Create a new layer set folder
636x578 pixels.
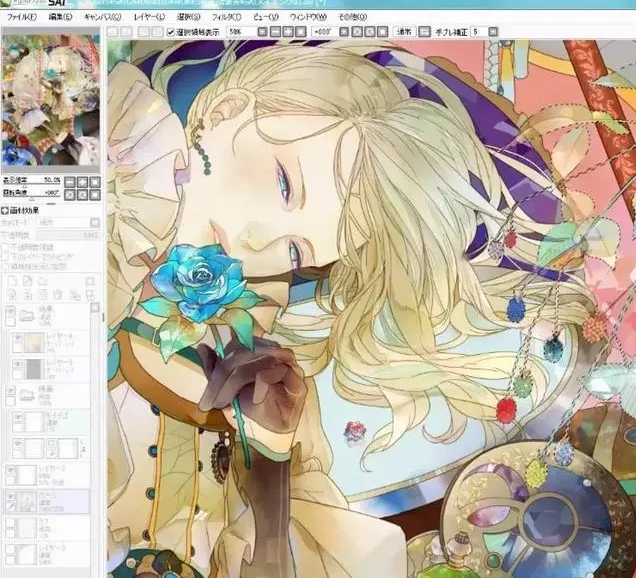click(x=43, y=281)
